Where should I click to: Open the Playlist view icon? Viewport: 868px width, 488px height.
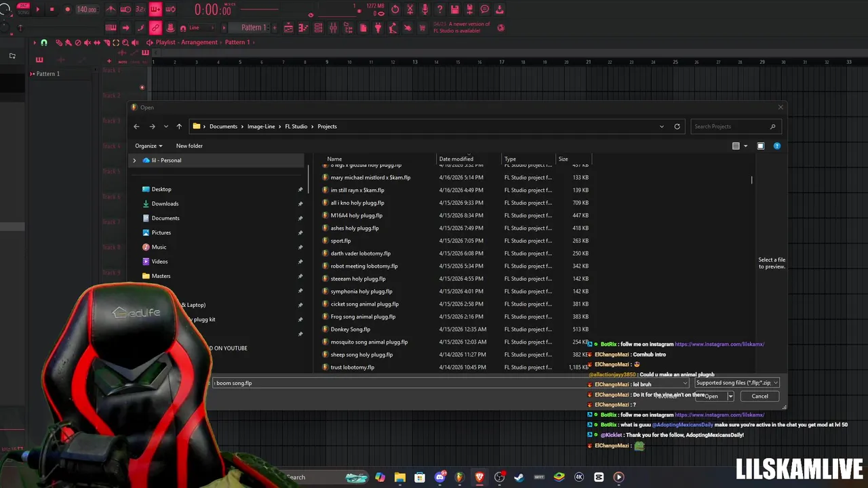(289, 28)
